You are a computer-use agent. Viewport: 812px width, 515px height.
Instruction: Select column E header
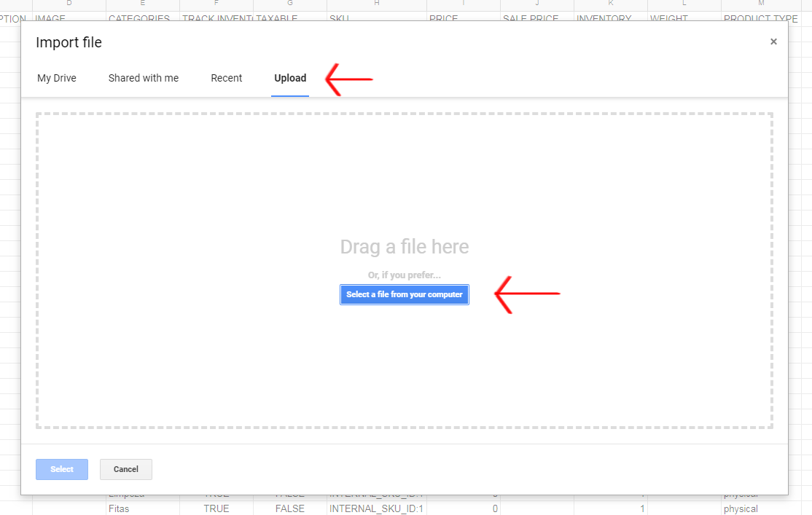tap(143, 4)
